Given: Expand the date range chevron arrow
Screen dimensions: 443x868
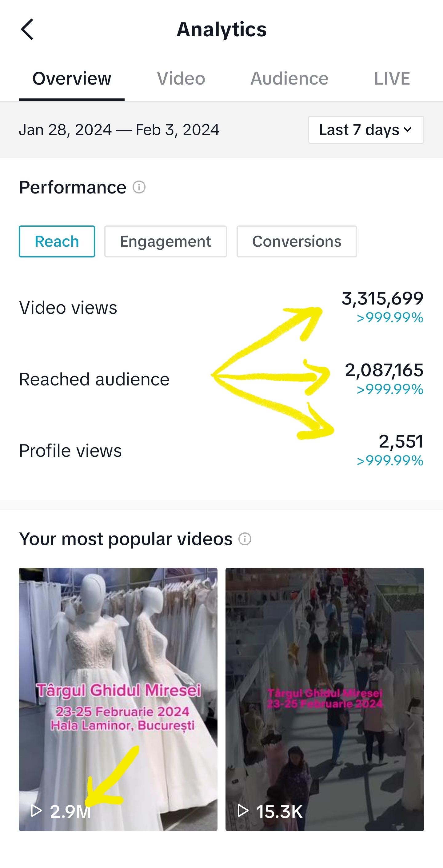Looking at the screenshot, I should pyautogui.click(x=408, y=130).
